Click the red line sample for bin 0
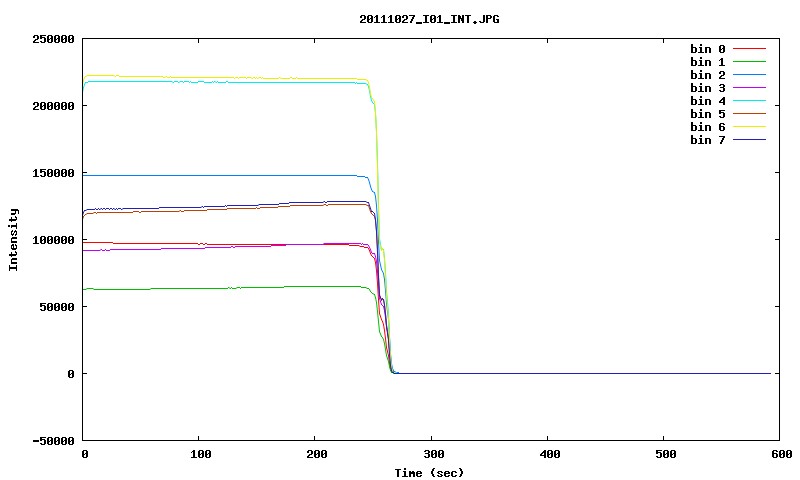The height and width of the screenshot is (480, 800). pos(749,49)
